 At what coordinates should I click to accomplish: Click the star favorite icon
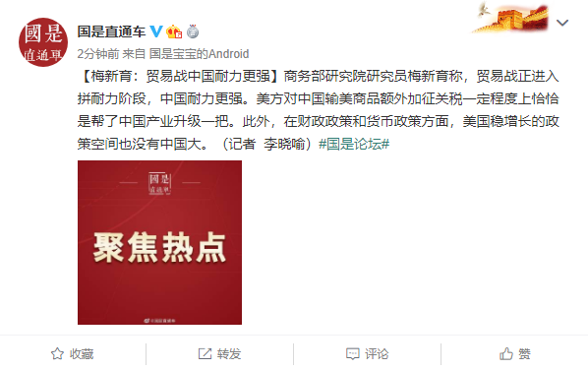57,353
